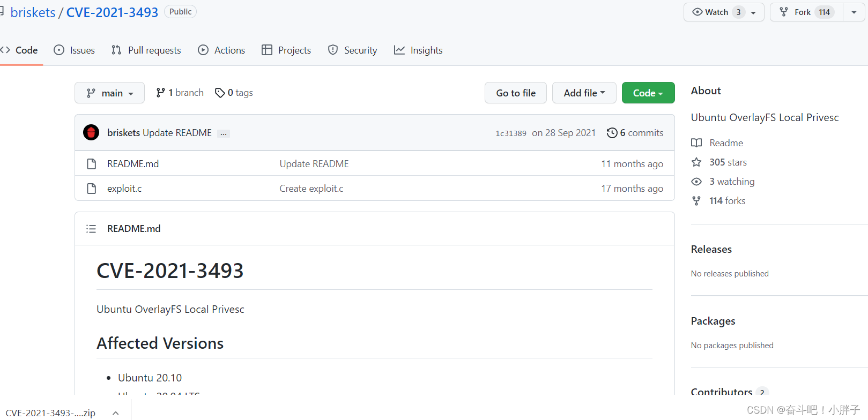Click the 11 months ago timestamp
Image resolution: width=868 pixels, height=420 pixels.
coord(632,164)
